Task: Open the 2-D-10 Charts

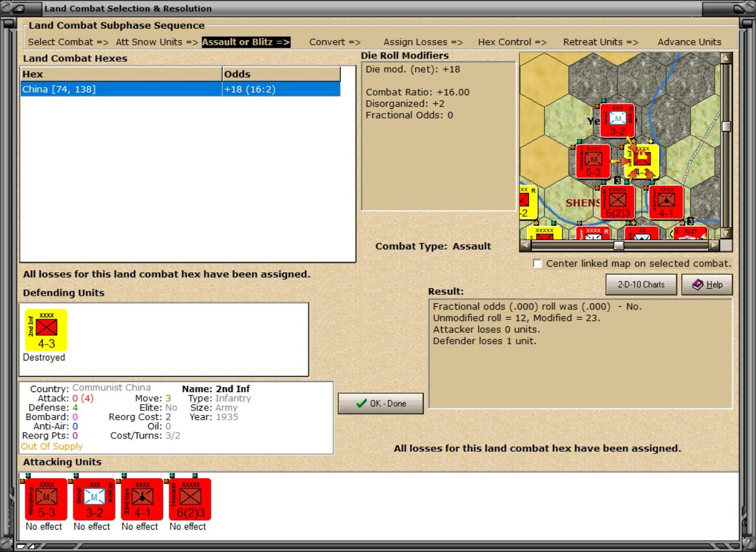Action: click(641, 284)
